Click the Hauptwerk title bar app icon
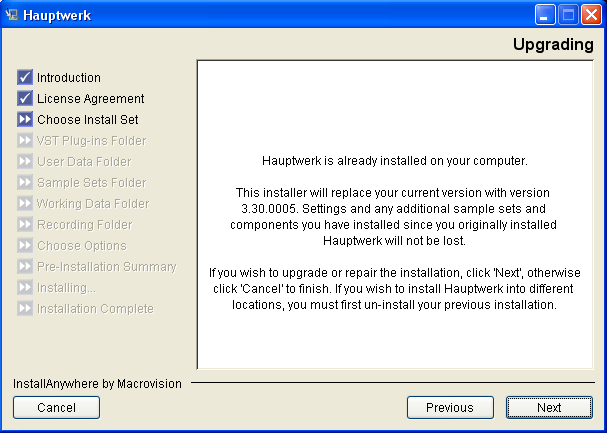This screenshot has height=433, width=607. click(12, 15)
